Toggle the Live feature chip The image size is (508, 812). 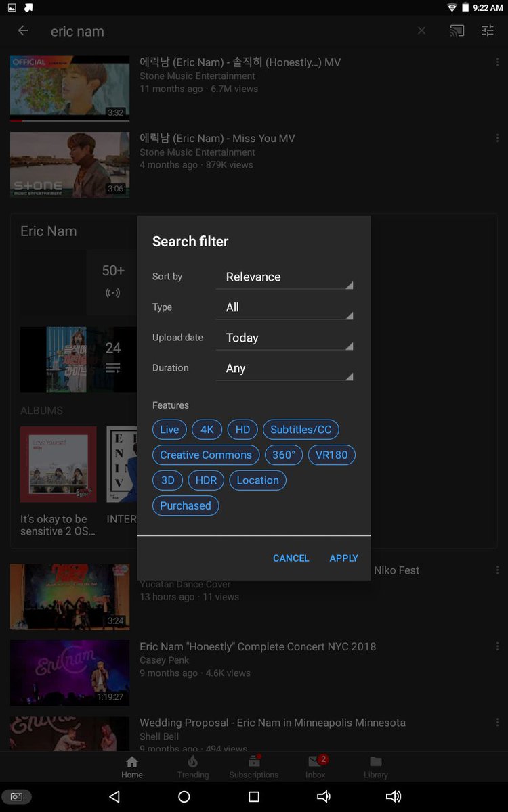pos(169,430)
